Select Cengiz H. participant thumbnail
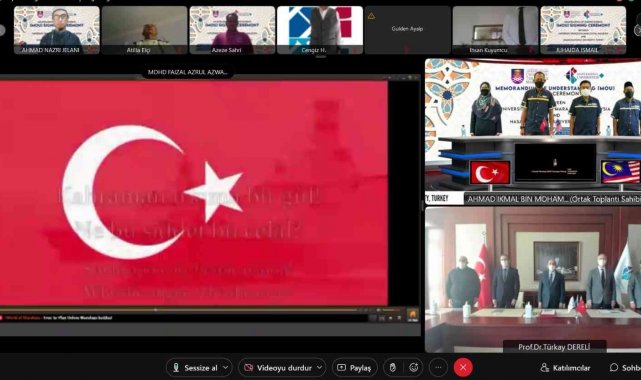This screenshot has height=380, width=641. (320, 30)
